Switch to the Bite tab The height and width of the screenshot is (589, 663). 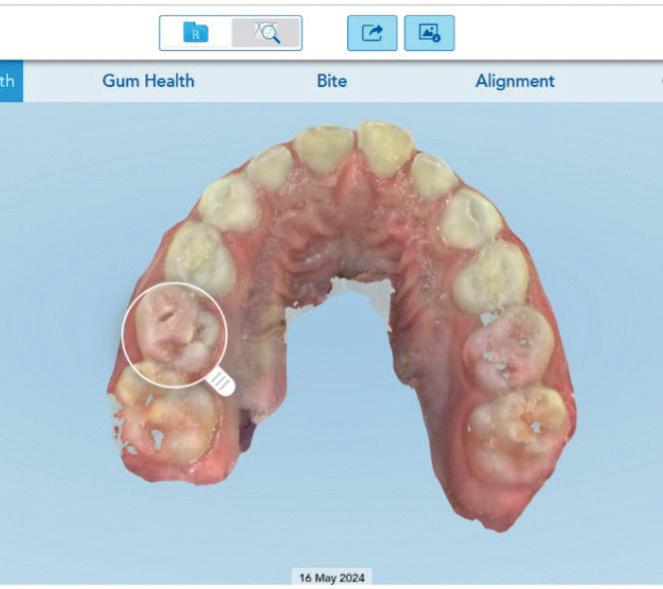click(x=332, y=81)
